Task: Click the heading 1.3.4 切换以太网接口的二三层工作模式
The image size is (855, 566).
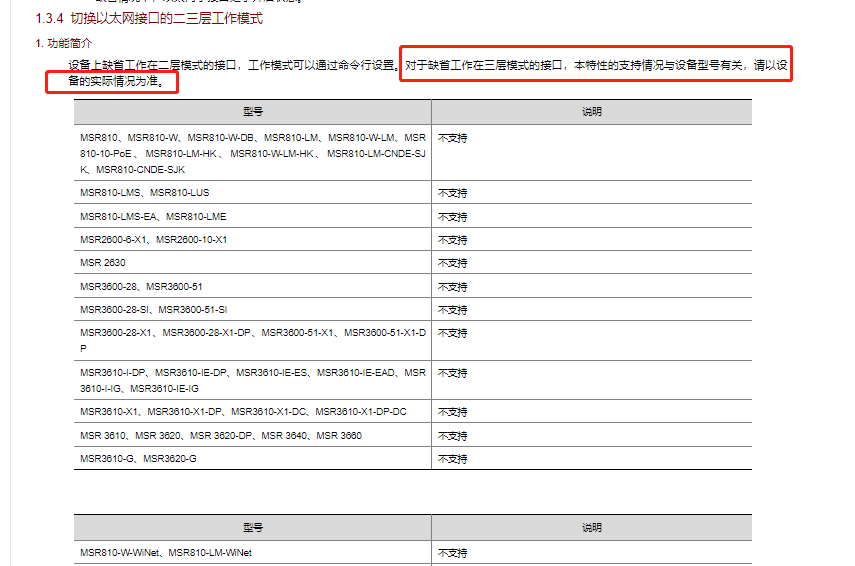Action: [x=149, y=19]
